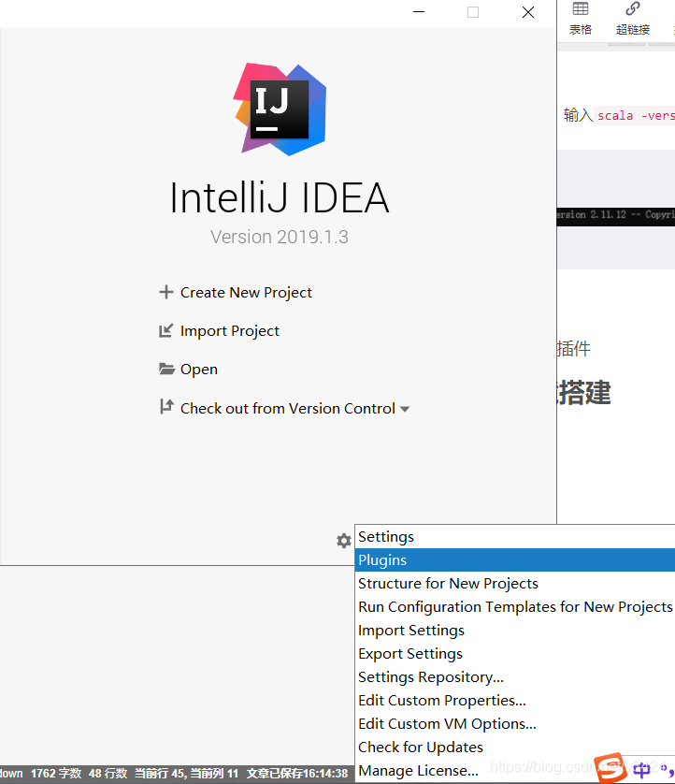
Task: Click the '当前行 45, 当前列 11' status entry
Action: click(x=187, y=774)
